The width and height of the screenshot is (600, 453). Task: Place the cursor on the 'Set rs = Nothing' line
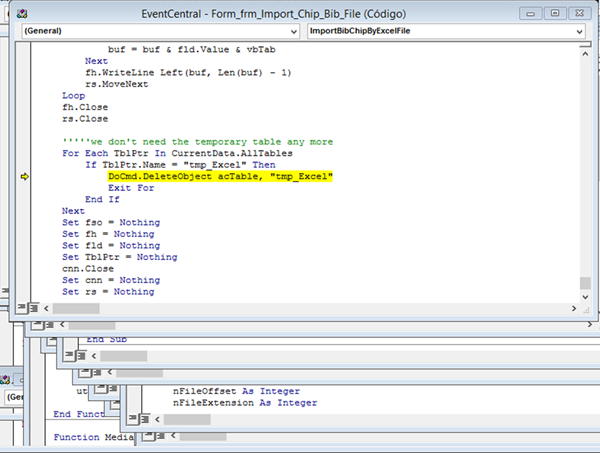click(108, 292)
